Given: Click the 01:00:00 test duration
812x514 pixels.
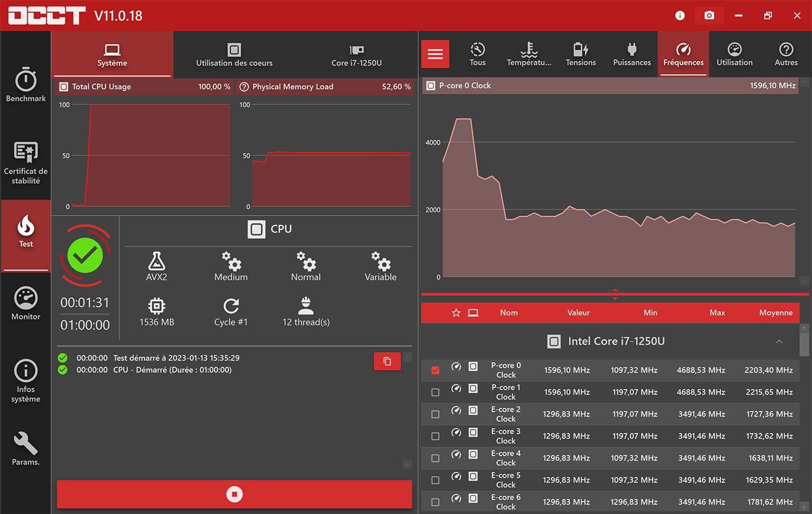Looking at the screenshot, I should (x=85, y=325).
